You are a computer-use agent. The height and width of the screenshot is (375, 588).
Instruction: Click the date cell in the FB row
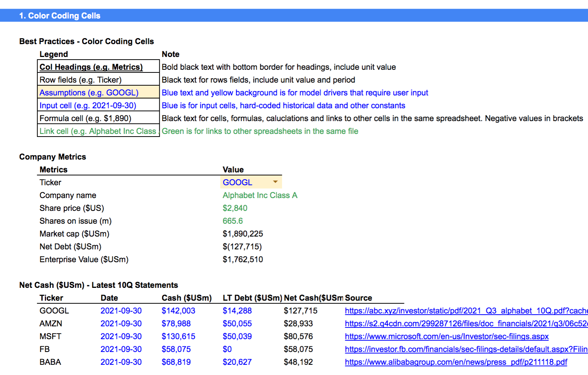[x=121, y=349]
